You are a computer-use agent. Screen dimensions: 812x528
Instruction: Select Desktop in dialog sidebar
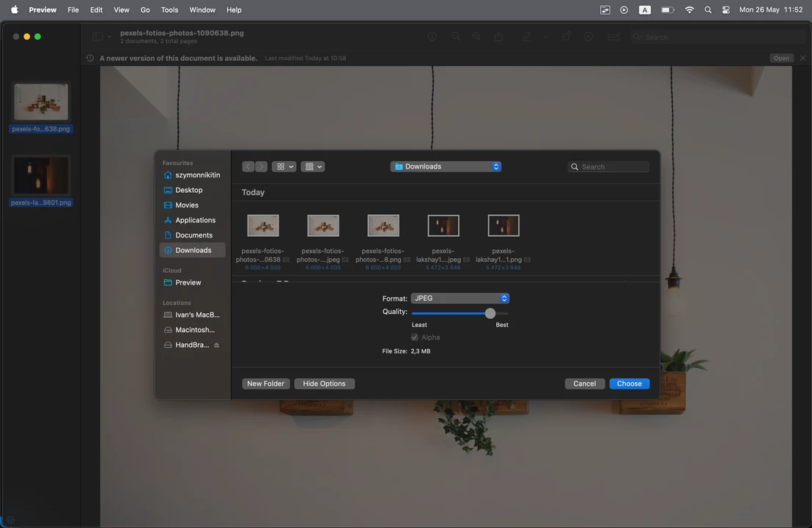pyautogui.click(x=192, y=190)
